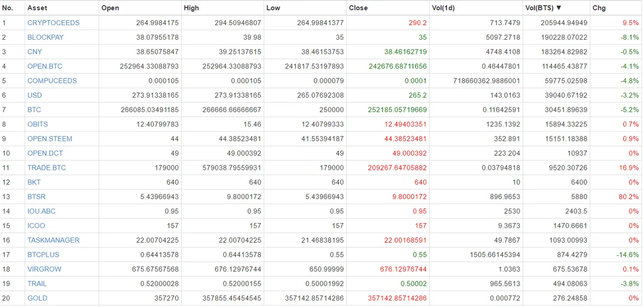Viewport: 644px width, 308px height.
Task: Open the ICOO asset link
Action: [36, 226]
